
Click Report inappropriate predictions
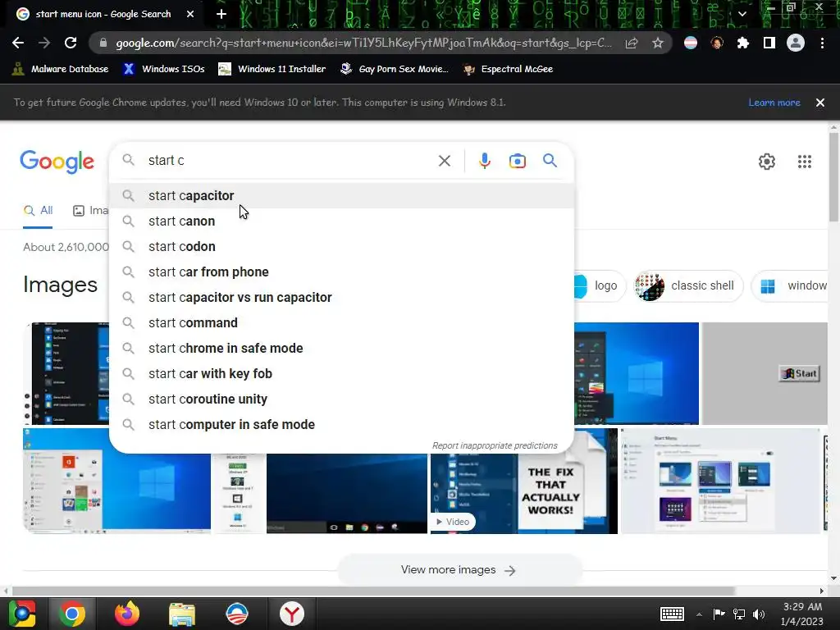point(495,445)
